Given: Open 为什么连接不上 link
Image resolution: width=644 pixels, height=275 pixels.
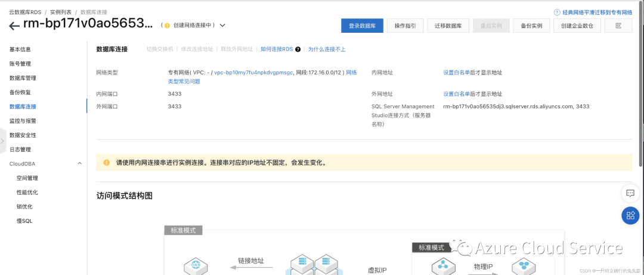Looking at the screenshot, I should click(x=327, y=49).
